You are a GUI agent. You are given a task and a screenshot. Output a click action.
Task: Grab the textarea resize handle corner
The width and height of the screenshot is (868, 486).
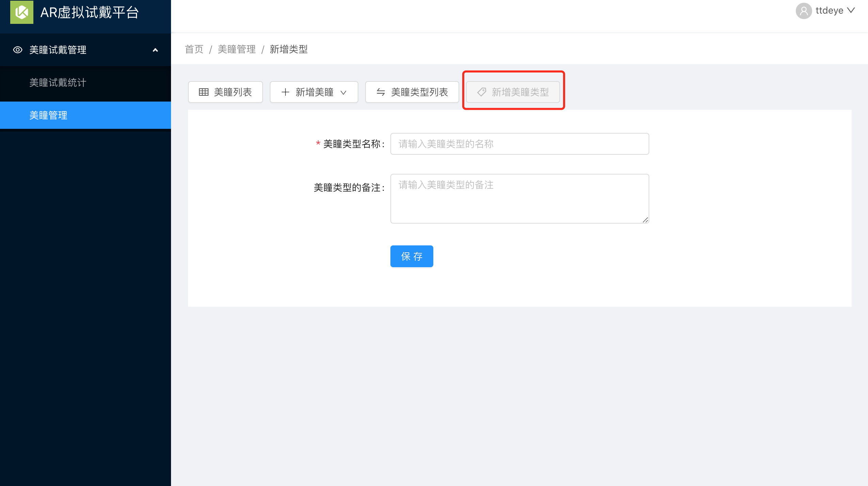(645, 220)
